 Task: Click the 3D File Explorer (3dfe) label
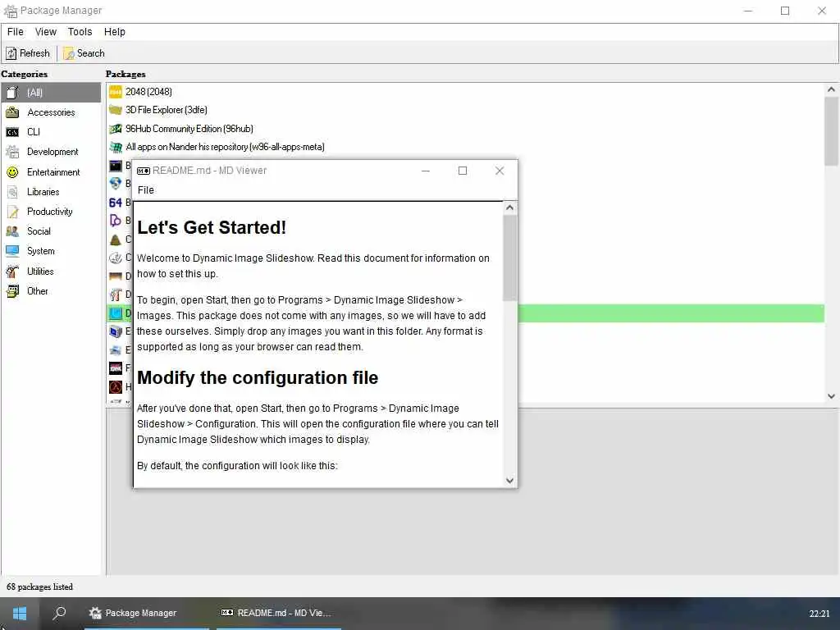click(166, 110)
